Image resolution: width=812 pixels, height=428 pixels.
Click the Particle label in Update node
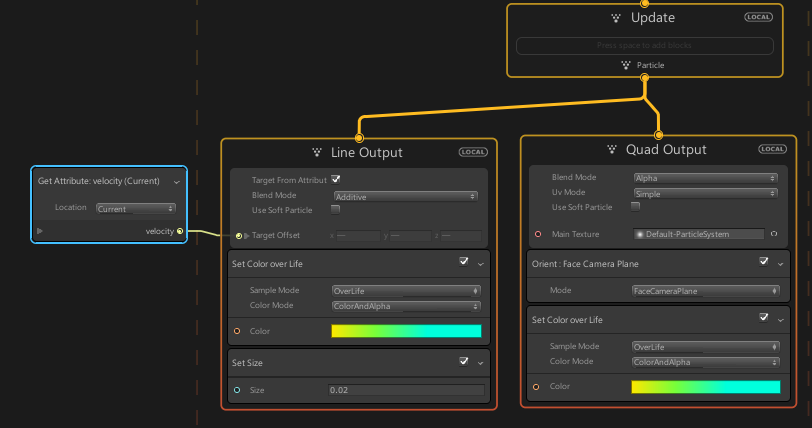(x=650, y=65)
